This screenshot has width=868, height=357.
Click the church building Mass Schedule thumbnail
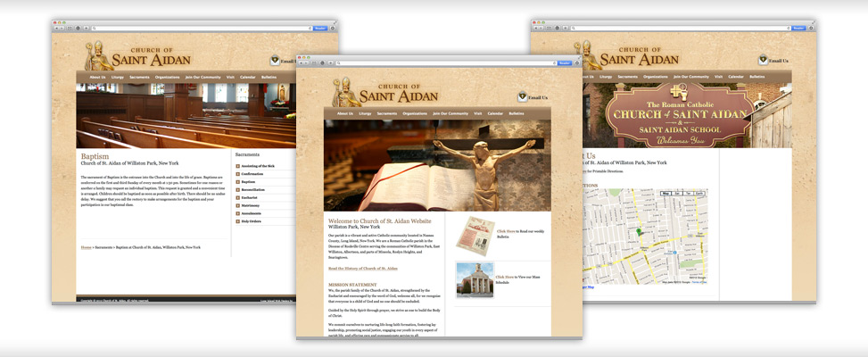pyautogui.click(x=475, y=279)
